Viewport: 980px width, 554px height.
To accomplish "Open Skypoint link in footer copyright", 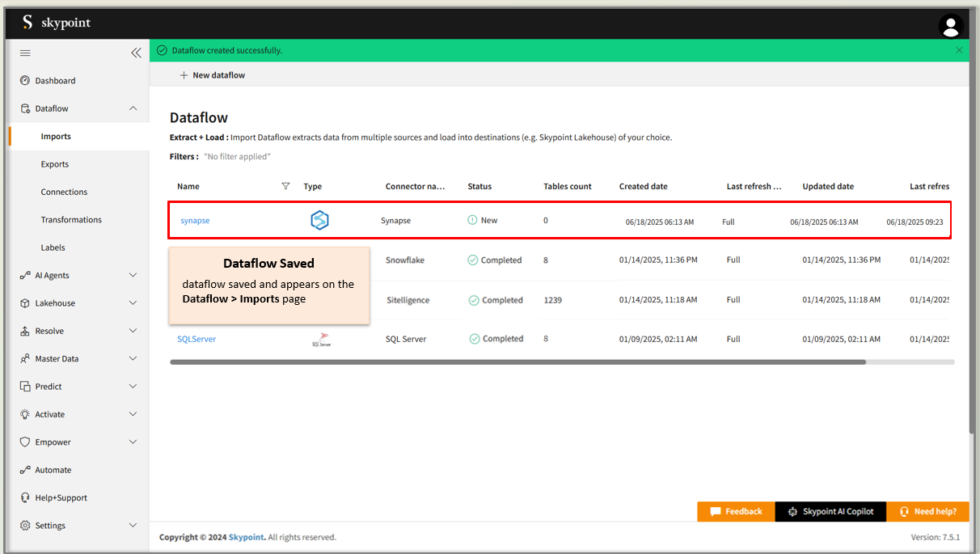I will (x=247, y=537).
